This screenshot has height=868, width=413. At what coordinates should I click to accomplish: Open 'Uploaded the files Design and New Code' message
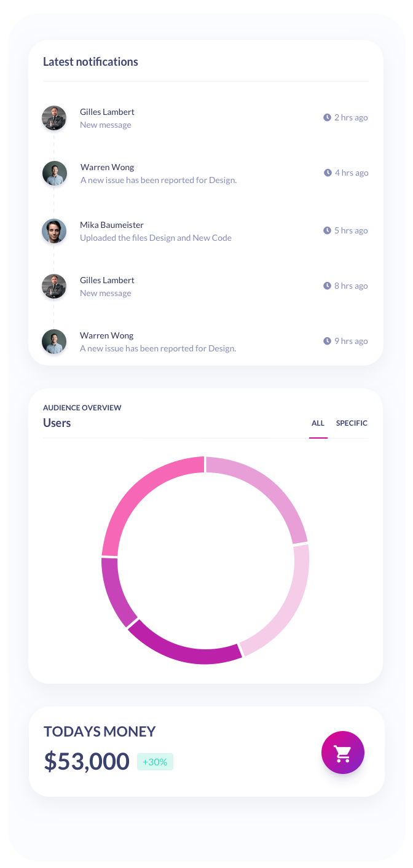click(155, 238)
